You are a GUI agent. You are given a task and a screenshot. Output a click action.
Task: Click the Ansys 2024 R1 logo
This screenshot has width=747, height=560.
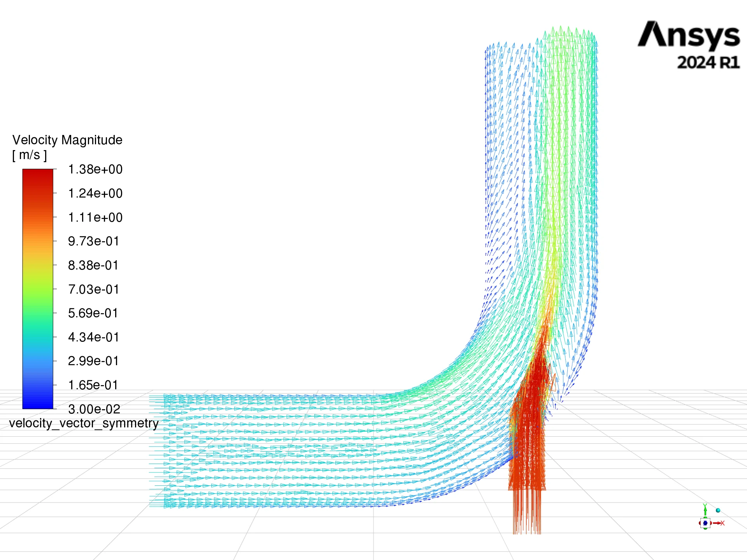(689, 45)
